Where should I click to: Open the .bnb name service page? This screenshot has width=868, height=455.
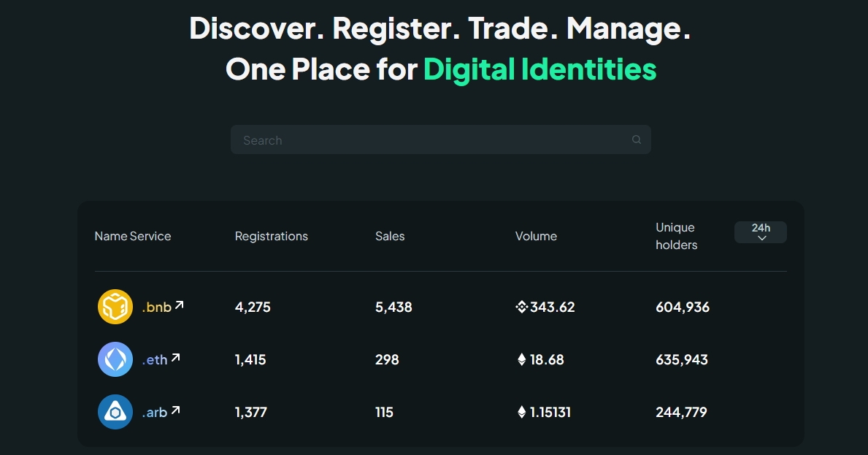pyautogui.click(x=157, y=307)
